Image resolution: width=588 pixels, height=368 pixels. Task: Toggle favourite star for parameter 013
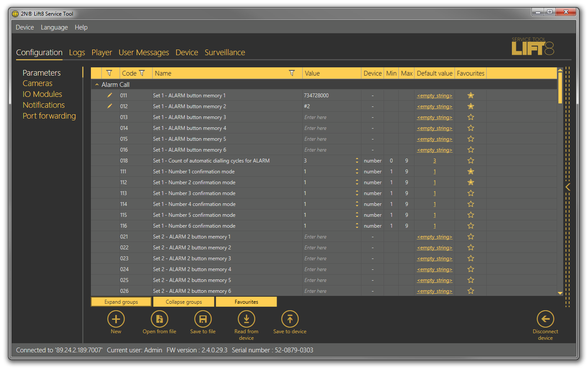coord(470,117)
